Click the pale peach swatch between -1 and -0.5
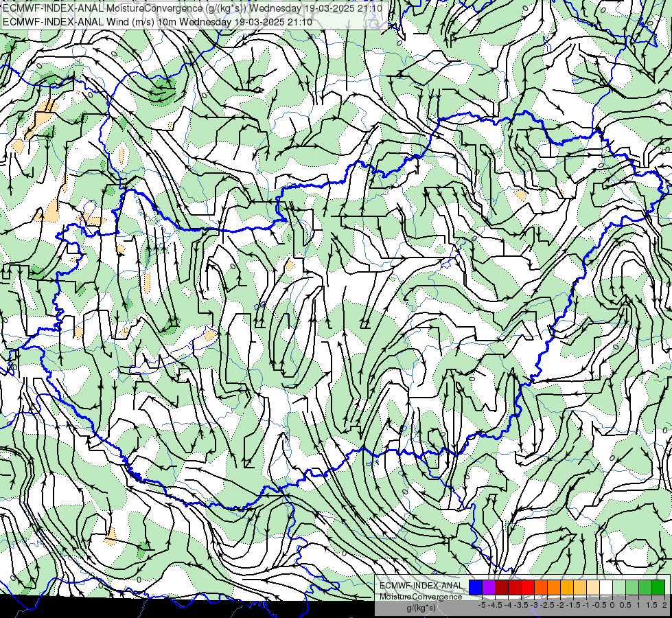Screen dimensions: 672x618 (x=593, y=588)
